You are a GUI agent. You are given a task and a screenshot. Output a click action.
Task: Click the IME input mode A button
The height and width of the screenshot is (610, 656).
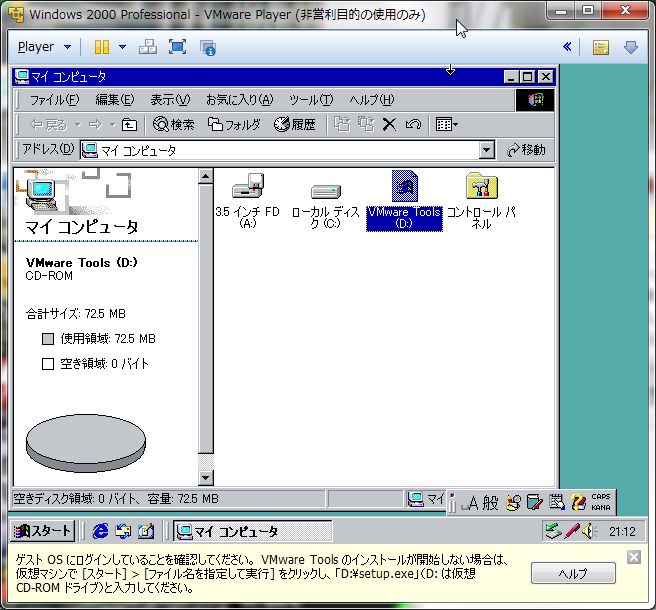click(x=469, y=503)
